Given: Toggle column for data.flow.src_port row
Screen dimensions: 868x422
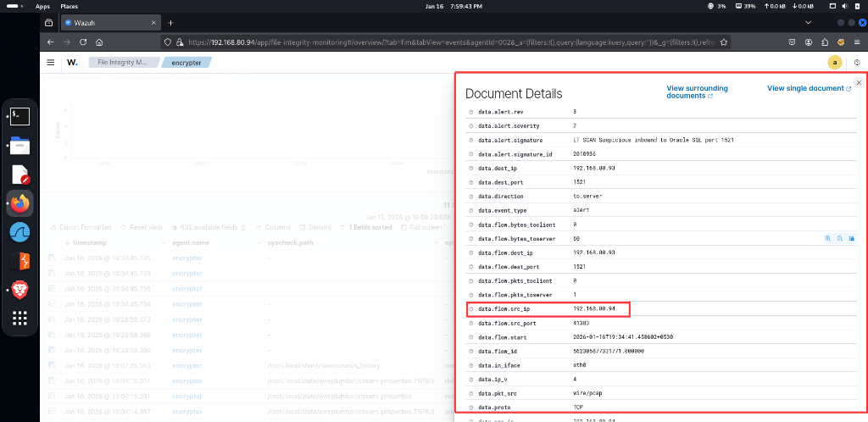Looking at the screenshot, I should pyautogui.click(x=471, y=323).
